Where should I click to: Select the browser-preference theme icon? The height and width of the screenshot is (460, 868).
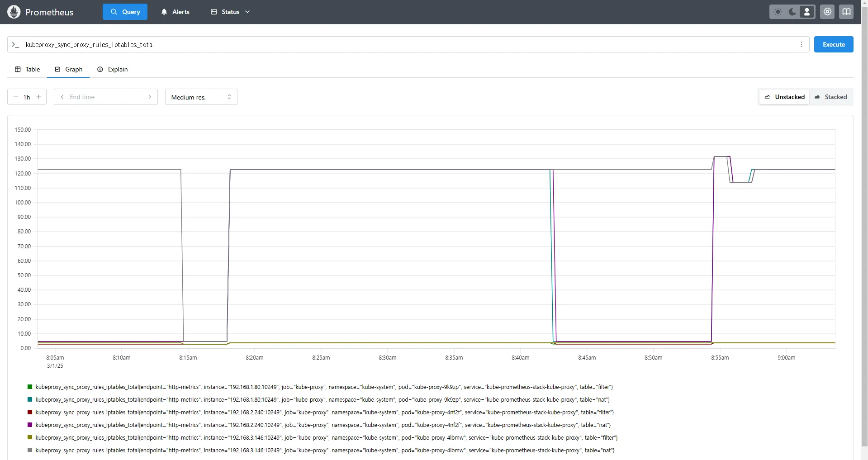tap(807, 12)
